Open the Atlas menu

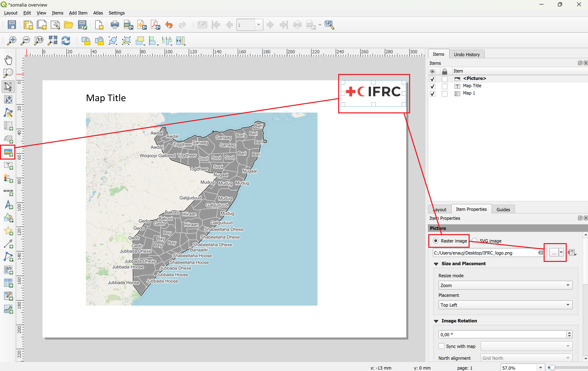(98, 13)
